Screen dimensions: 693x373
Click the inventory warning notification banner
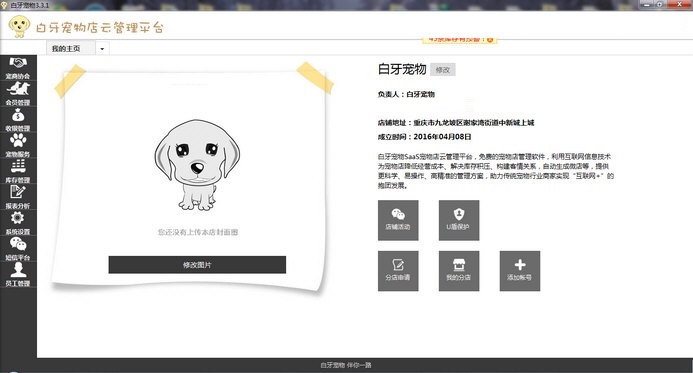point(460,40)
